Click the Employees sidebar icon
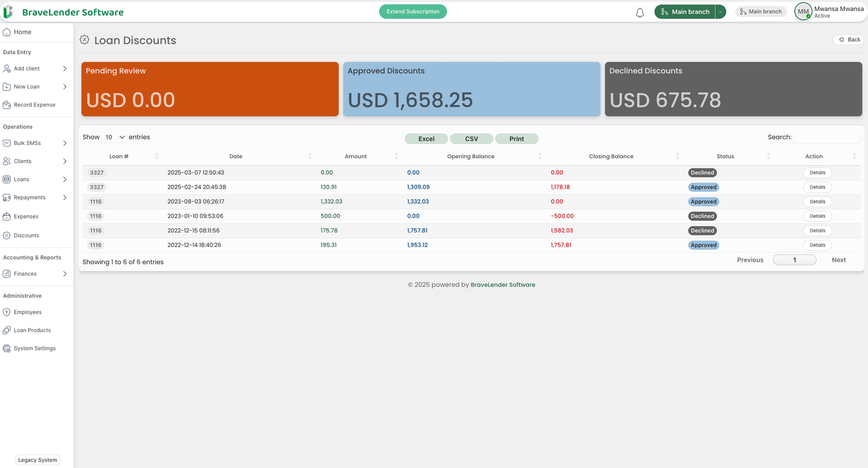The image size is (868, 468). 7,312
